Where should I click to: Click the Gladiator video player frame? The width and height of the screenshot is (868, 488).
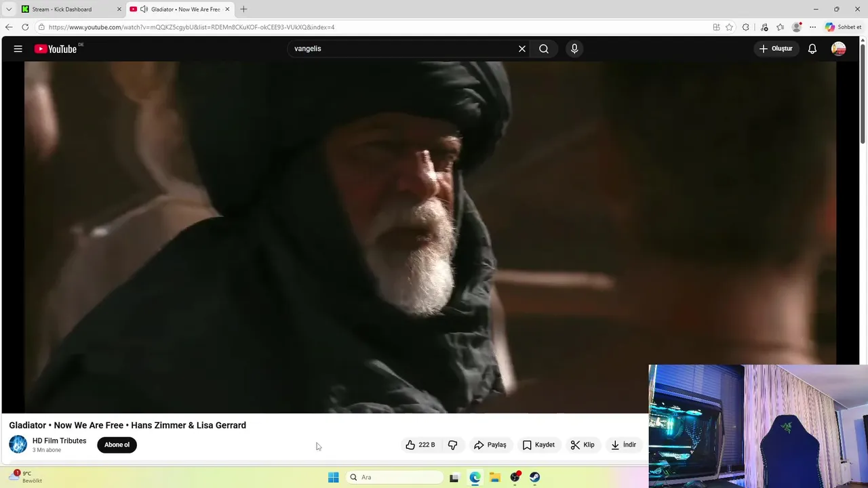[430, 237]
